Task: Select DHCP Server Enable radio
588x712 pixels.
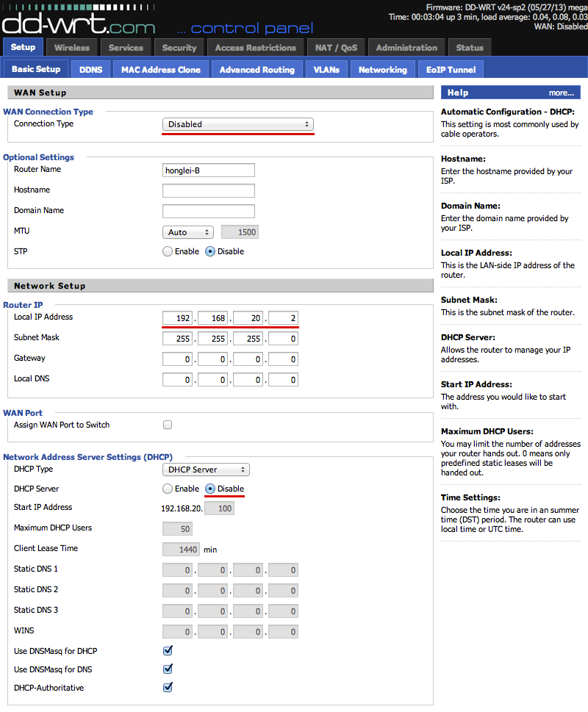Action: click(x=168, y=489)
